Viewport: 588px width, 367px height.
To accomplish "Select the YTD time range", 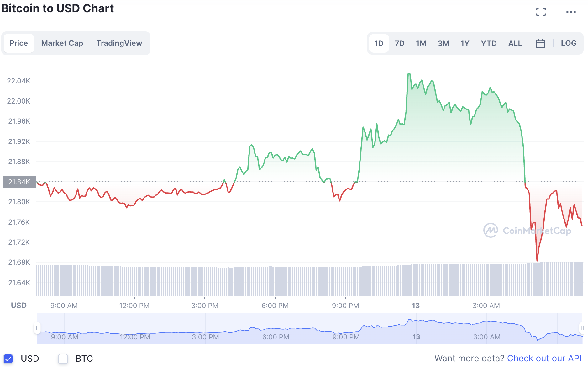I will [489, 43].
